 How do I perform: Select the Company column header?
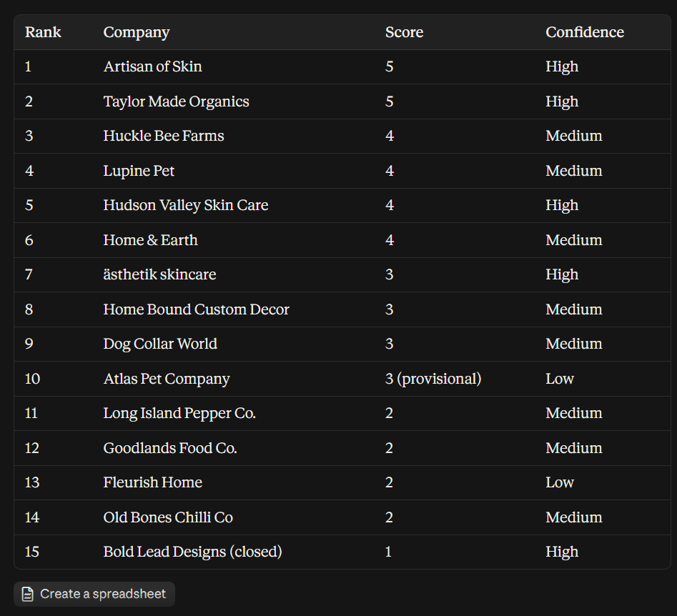[137, 32]
